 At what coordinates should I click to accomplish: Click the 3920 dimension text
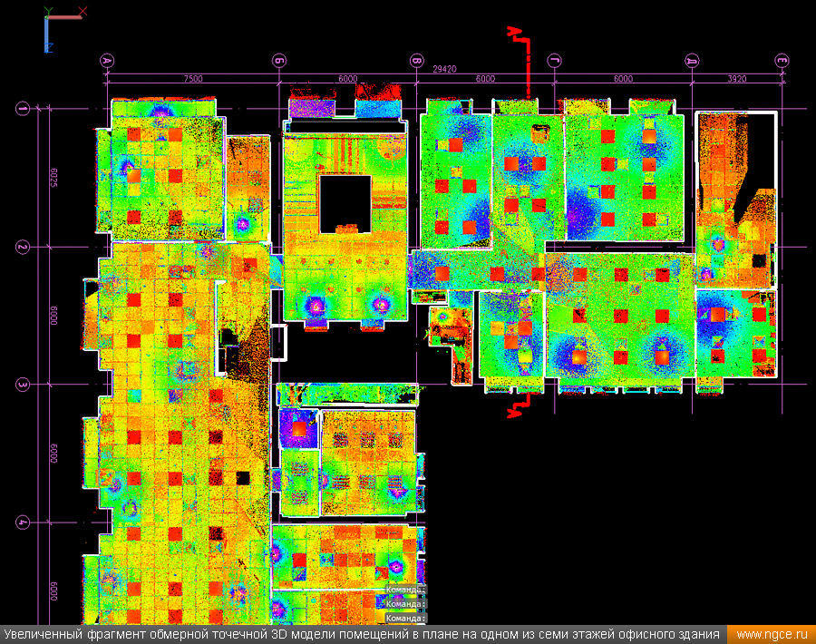tap(736, 79)
